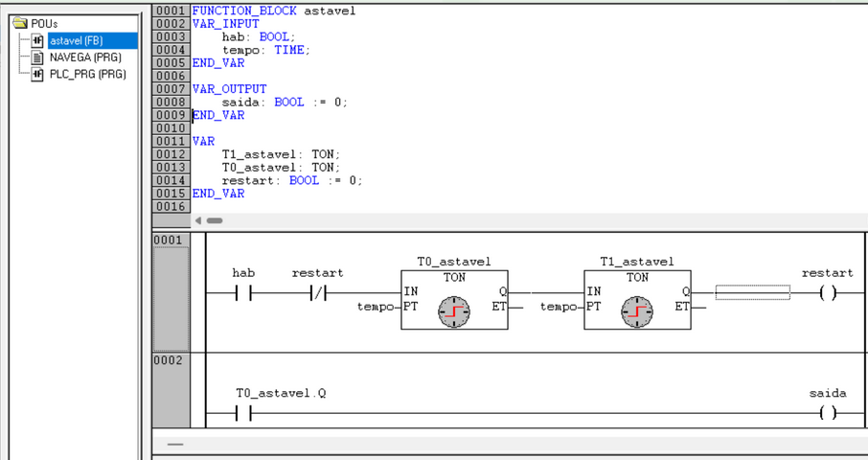This screenshot has height=460, width=868.
Task: Select dotted placeholder box after T1_astavel
Action: 753,292
